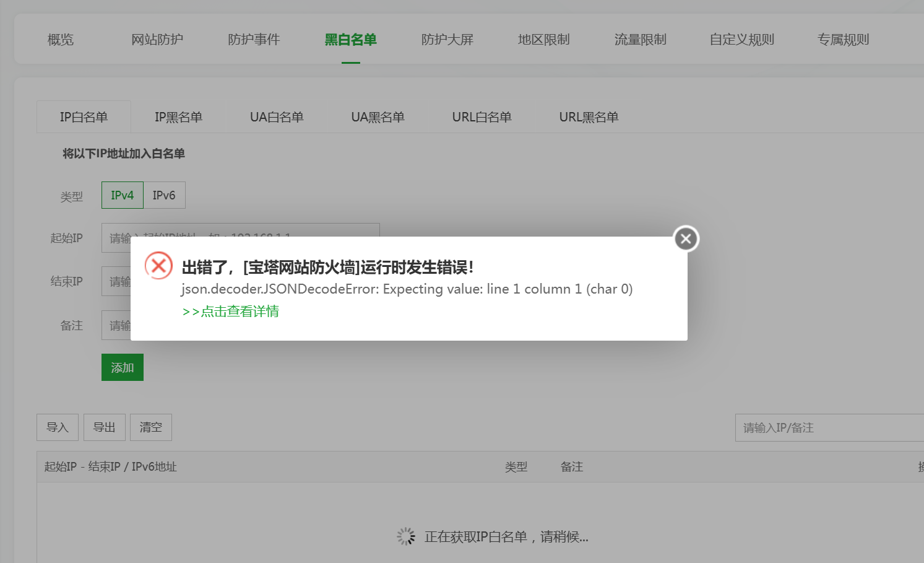Click the red error icon in the dialog

[x=158, y=265]
